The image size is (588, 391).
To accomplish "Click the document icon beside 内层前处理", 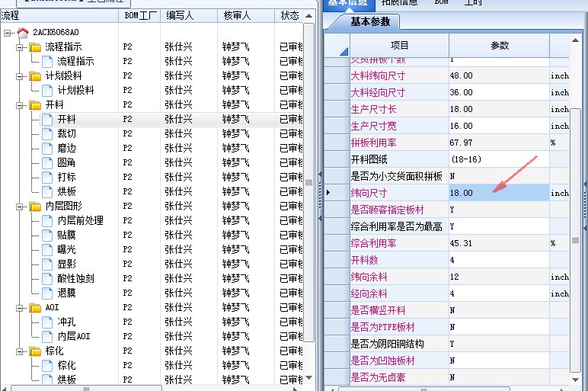I will 47,221.
